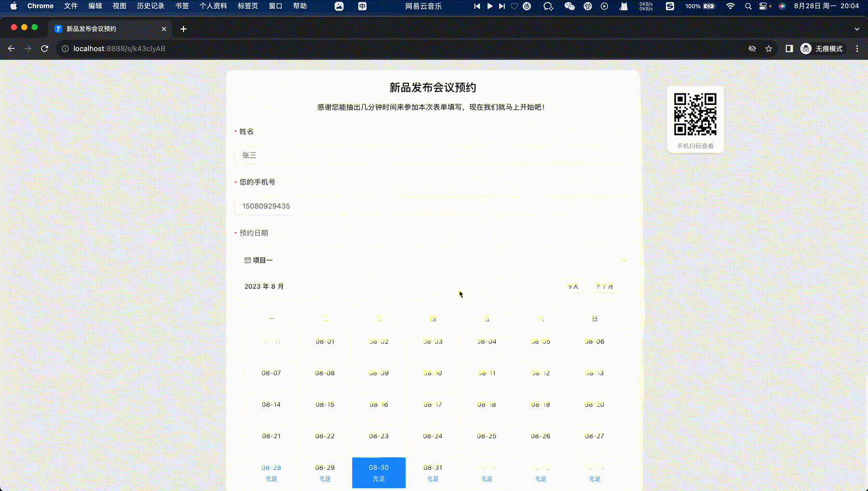Screen dimensions: 868x491
Task: Bookmark this page with the star icon
Action: point(769,49)
